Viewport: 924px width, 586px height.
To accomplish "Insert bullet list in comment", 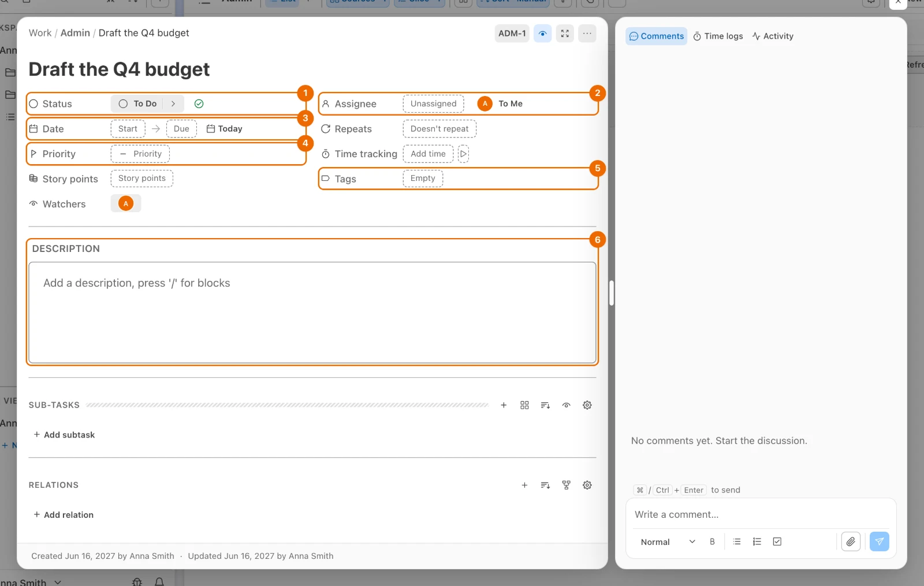I will pyautogui.click(x=737, y=542).
